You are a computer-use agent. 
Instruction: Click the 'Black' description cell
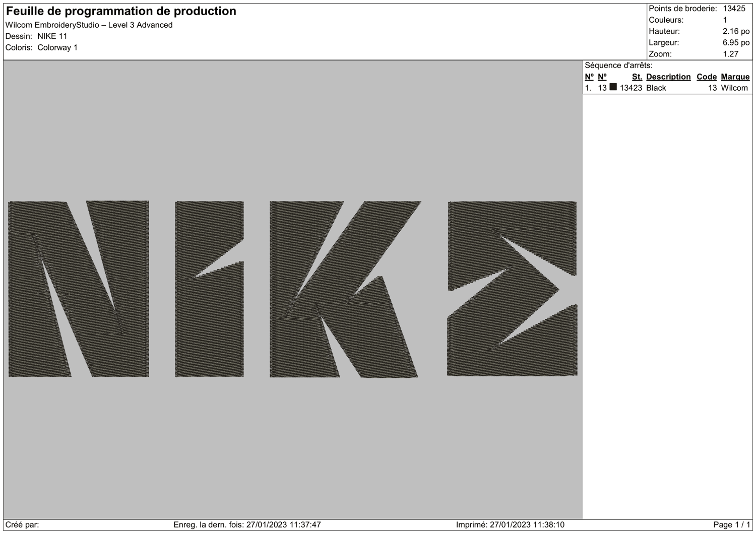[656, 88]
